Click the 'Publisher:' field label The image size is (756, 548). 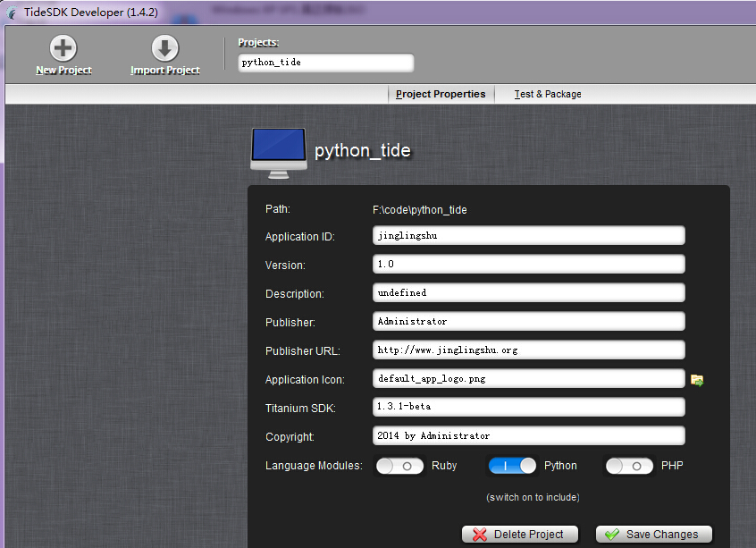[290, 323]
